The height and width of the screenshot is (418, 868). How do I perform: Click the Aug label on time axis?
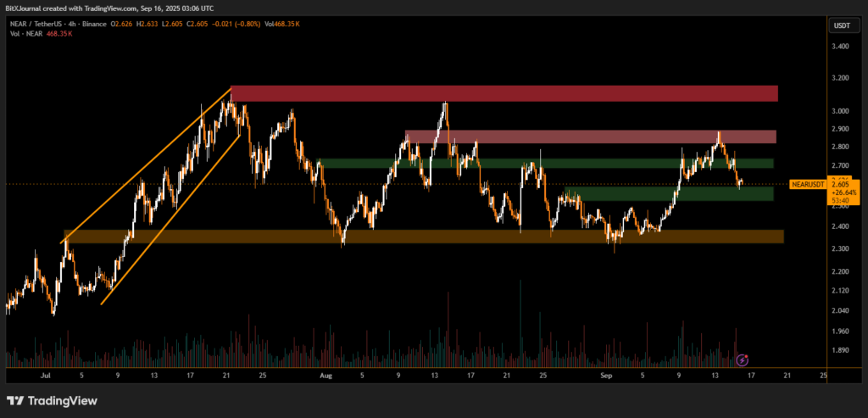[326, 373]
